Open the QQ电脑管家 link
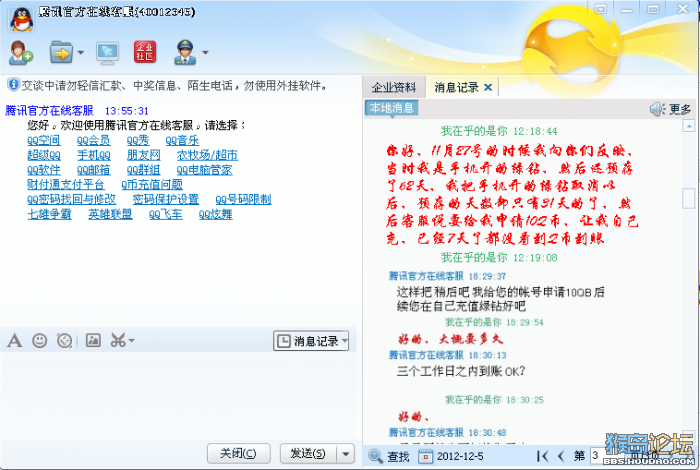The height and width of the screenshot is (470, 700). coord(204,170)
